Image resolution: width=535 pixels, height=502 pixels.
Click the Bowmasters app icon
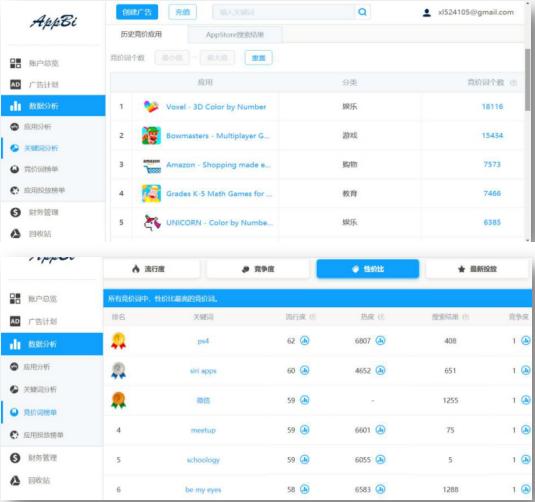point(151,135)
